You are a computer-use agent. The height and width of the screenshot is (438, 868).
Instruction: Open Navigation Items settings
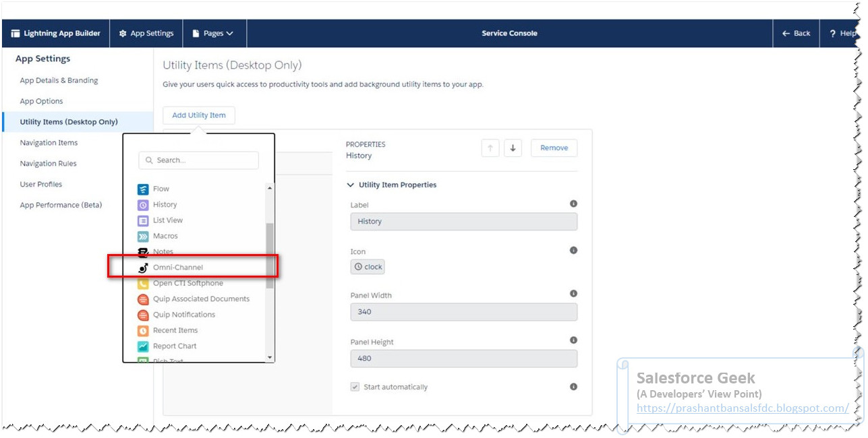pyautogui.click(x=49, y=143)
